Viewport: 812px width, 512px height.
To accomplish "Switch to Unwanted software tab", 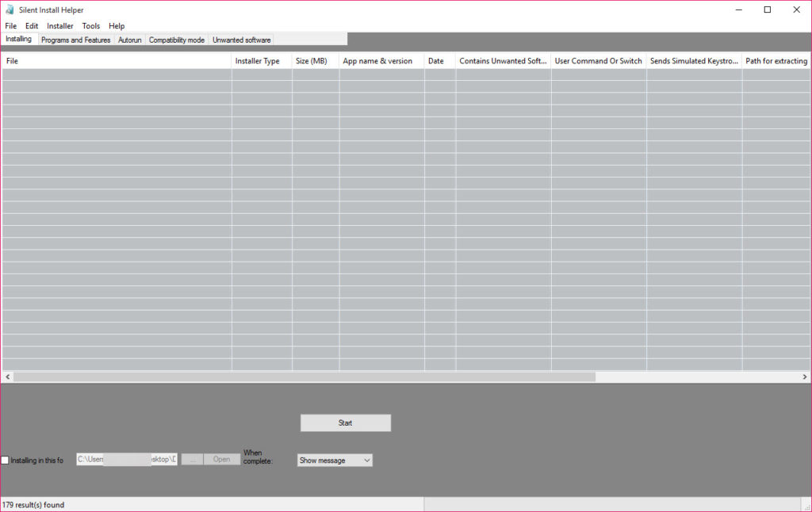I will [x=241, y=40].
